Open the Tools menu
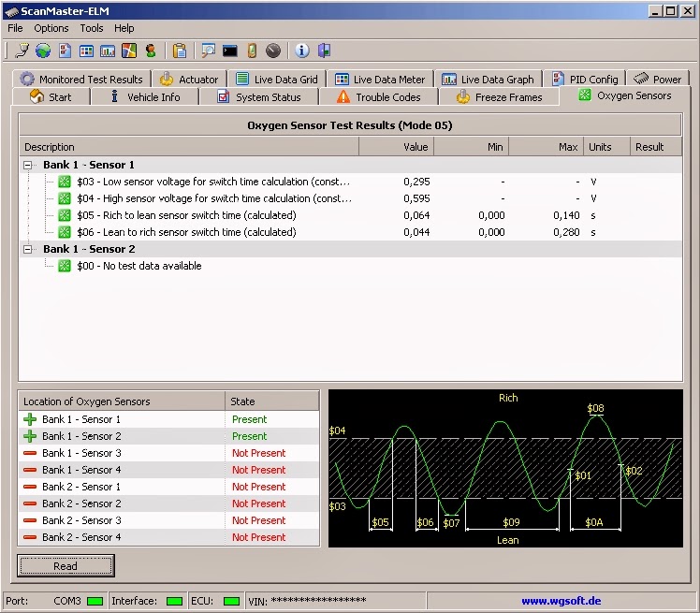 [92, 28]
